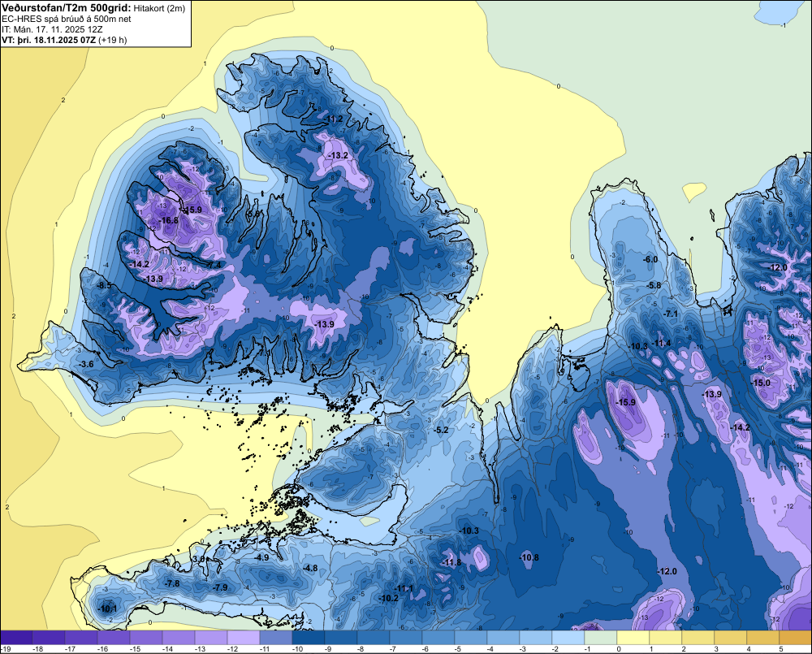Click the 'IT: Mán. 17. 11. 2025 12Z' line

coord(52,29)
